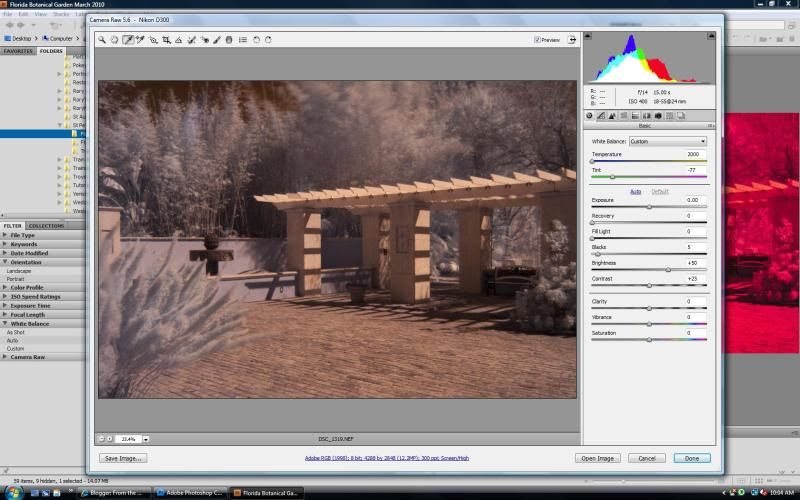Image resolution: width=800 pixels, height=500 pixels.
Task: Open the zoom level dropdown arrow
Action: [x=146, y=439]
